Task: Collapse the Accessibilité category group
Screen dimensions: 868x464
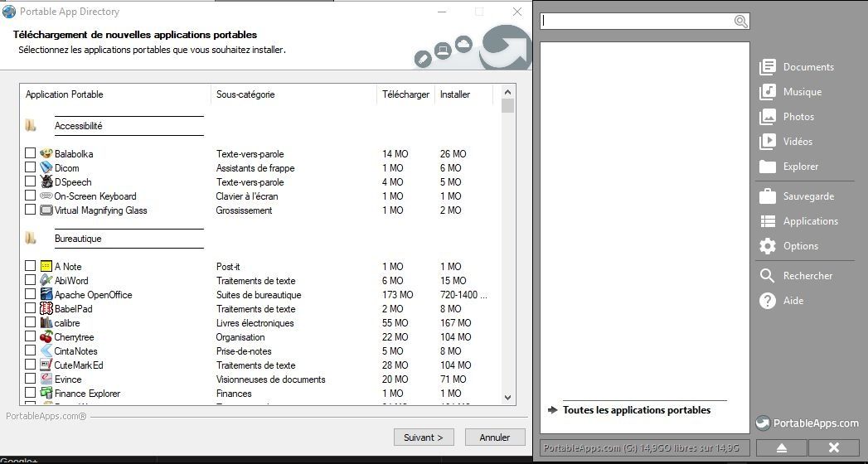Action: (x=31, y=126)
